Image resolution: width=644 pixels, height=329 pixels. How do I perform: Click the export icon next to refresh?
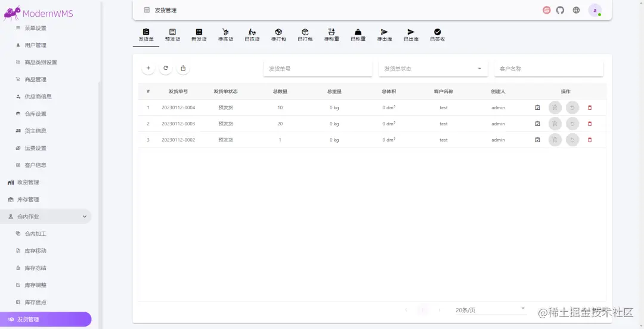[183, 68]
